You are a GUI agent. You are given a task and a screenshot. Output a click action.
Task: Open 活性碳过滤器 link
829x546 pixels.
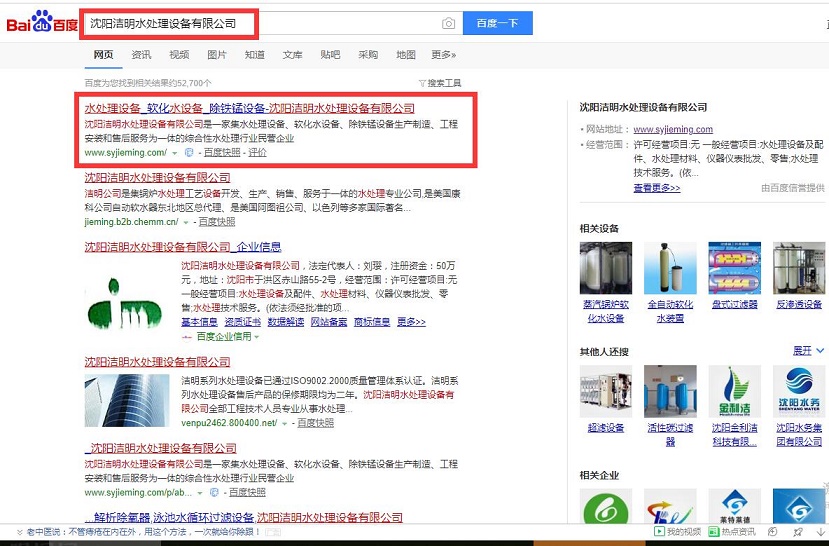(670, 434)
